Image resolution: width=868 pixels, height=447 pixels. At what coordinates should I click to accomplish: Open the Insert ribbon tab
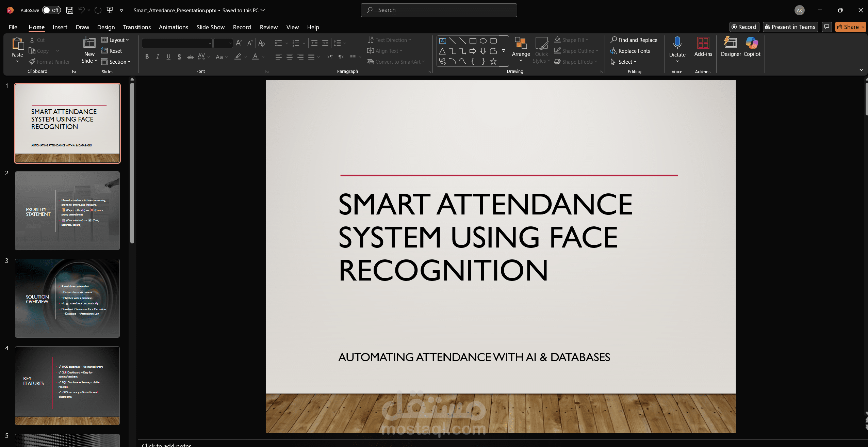coord(60,27)
